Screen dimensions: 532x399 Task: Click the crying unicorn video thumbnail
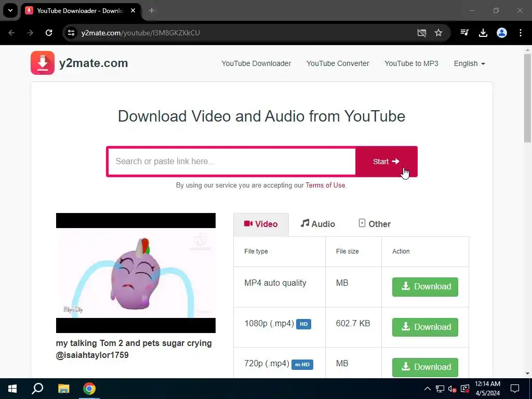click(136, 273)
